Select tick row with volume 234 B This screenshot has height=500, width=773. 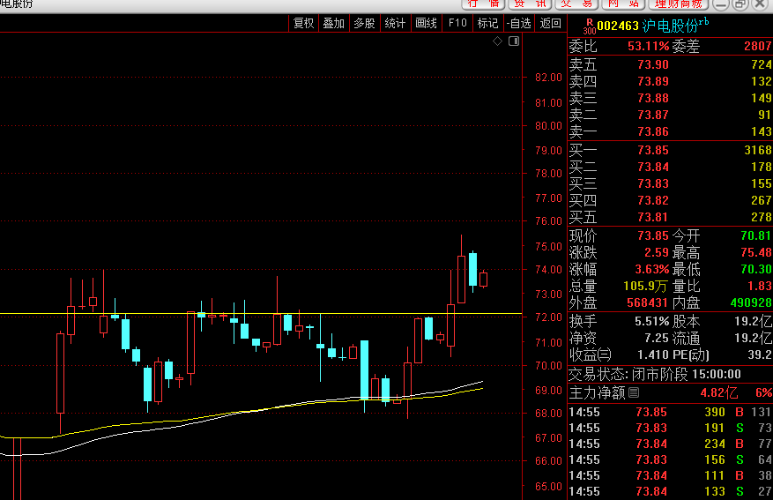[670, 444]
